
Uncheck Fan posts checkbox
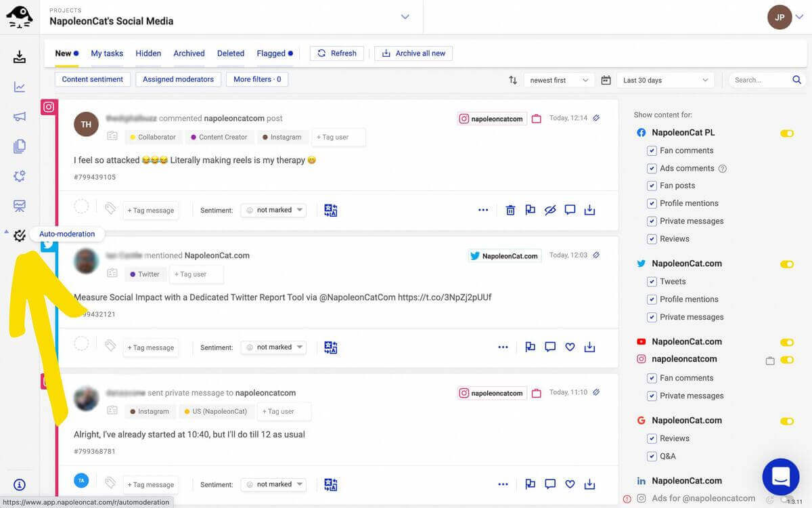(x=652, y=186)
